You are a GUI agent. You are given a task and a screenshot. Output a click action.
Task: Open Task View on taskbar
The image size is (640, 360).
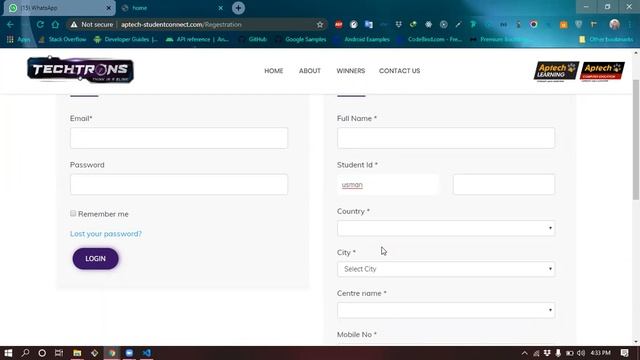pos(59,353)
